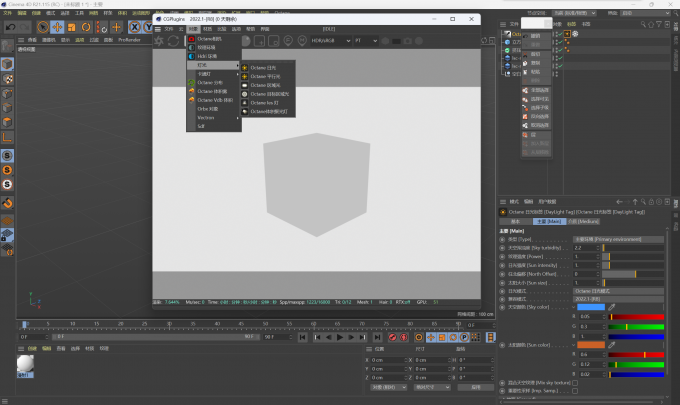Collapse the Sky color expander arrow
This screenshot has height=405, width=680.
click(x=574, y=307)
